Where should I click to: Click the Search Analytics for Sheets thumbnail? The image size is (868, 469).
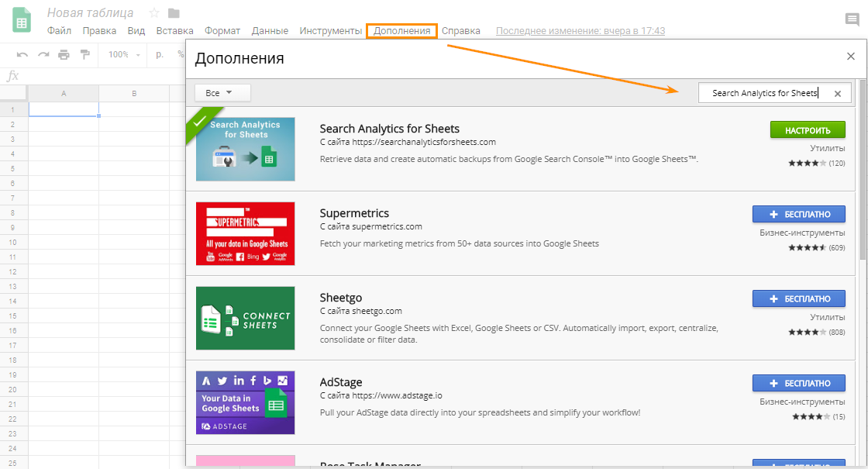coord(245,149)
